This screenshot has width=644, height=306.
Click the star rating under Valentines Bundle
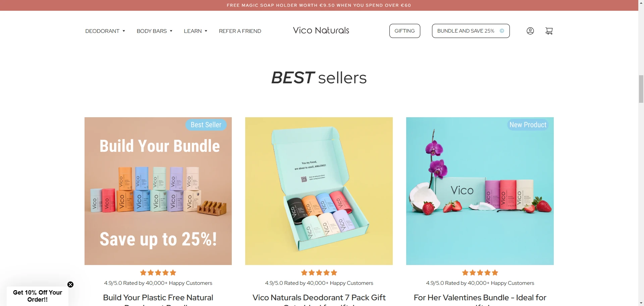coord(480,273)
